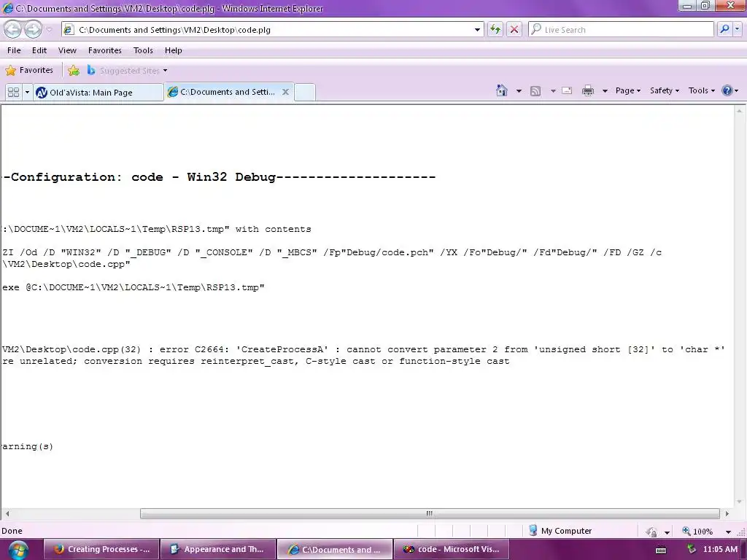Open the Tools command bar menu
This screenshot has height=560, width=747.
pos(701,90)
